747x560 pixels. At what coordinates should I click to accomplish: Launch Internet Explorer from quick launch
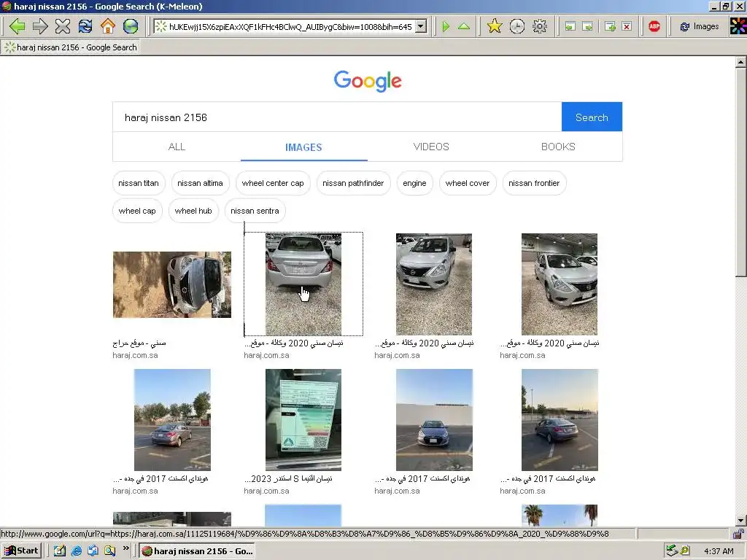(76, 551)
